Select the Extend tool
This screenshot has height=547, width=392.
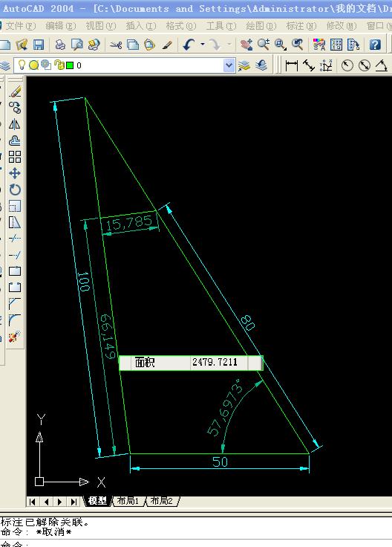point(15,255)
